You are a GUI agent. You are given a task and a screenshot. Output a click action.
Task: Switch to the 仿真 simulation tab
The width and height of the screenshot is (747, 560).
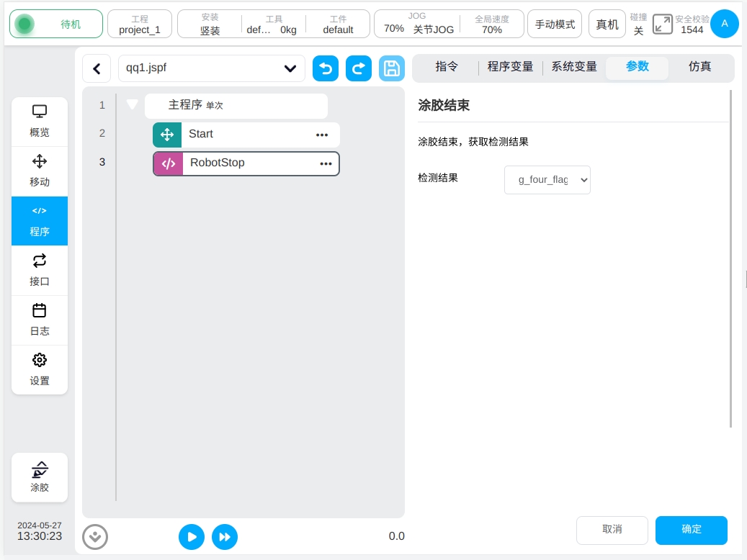699,67
